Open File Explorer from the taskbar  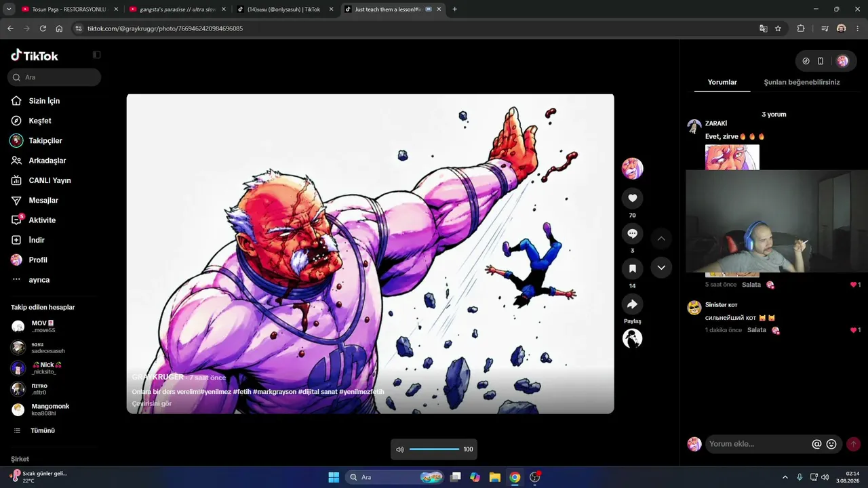point(495,477)
